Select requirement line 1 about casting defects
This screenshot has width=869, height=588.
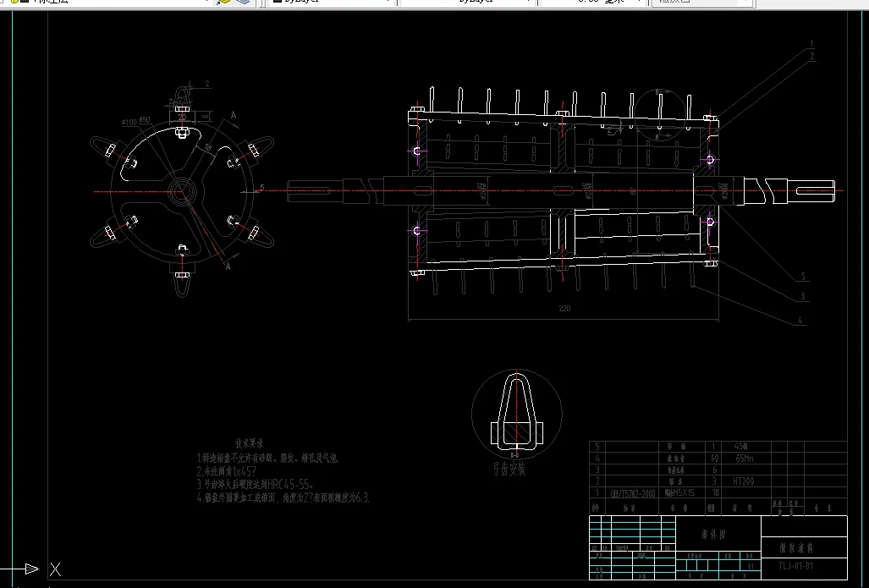[x=267, y=459]
